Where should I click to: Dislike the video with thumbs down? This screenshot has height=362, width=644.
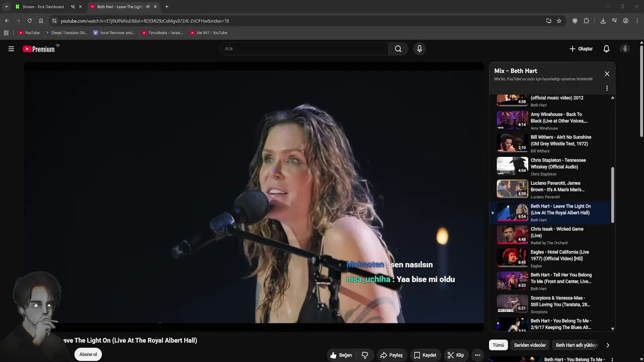click(x=365, y=355)
